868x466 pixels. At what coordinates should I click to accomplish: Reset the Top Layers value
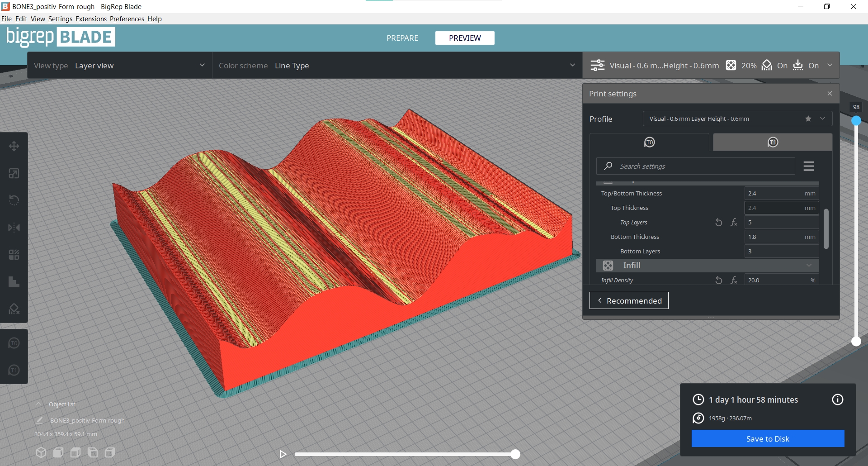pyautogui.click(x=718, y=223)
